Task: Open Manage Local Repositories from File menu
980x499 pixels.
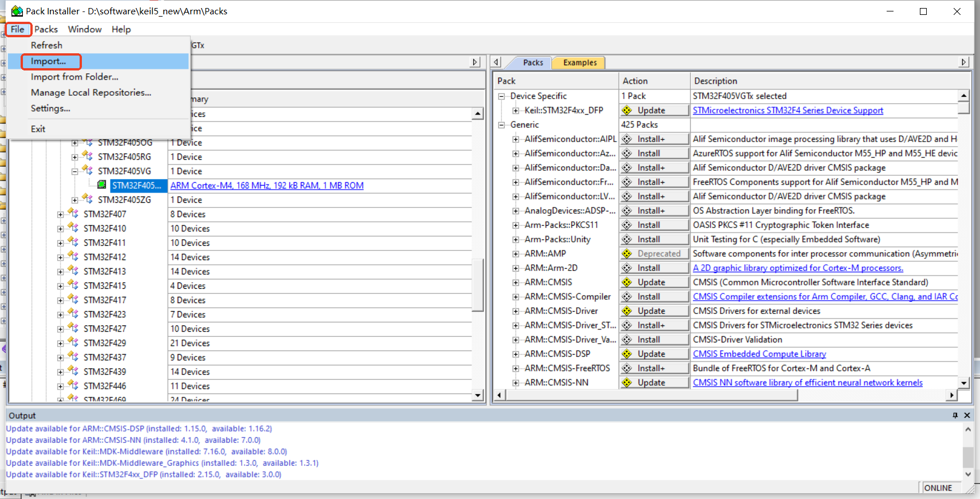Action: coord(90,92)
